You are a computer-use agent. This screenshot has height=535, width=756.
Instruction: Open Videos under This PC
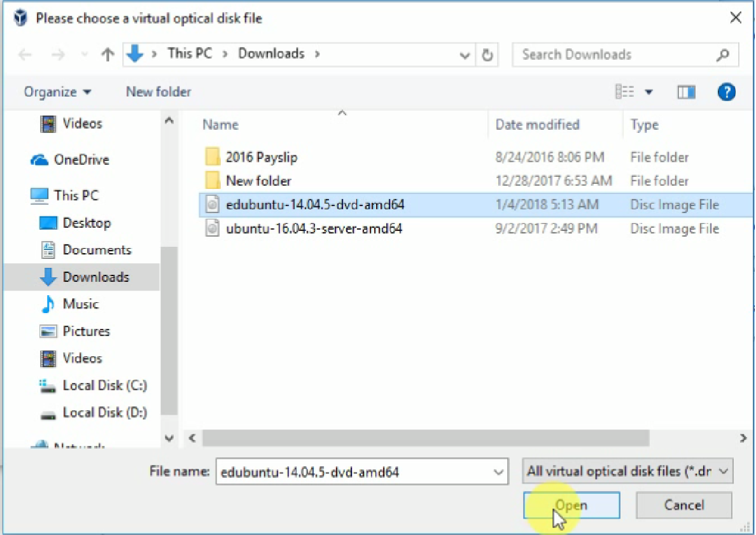[82, 358]
